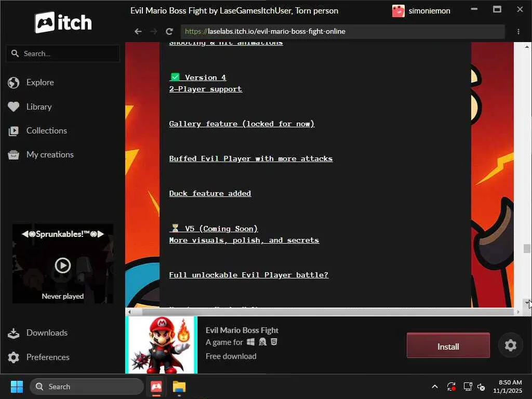Click the horizontal scroll right arrow

coord(518,312)
